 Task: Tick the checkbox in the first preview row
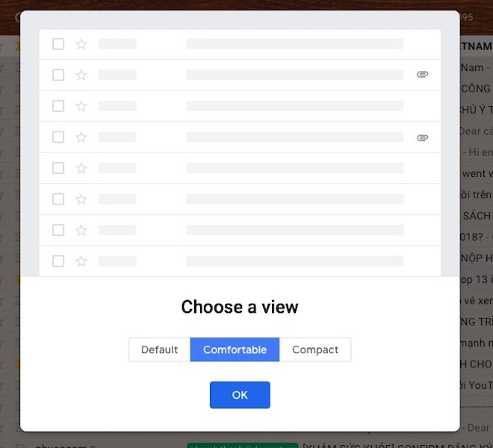pos(58,44)
